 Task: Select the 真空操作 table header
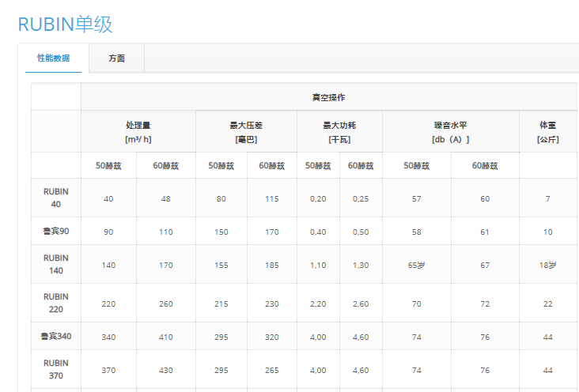(x=328, y=97)
